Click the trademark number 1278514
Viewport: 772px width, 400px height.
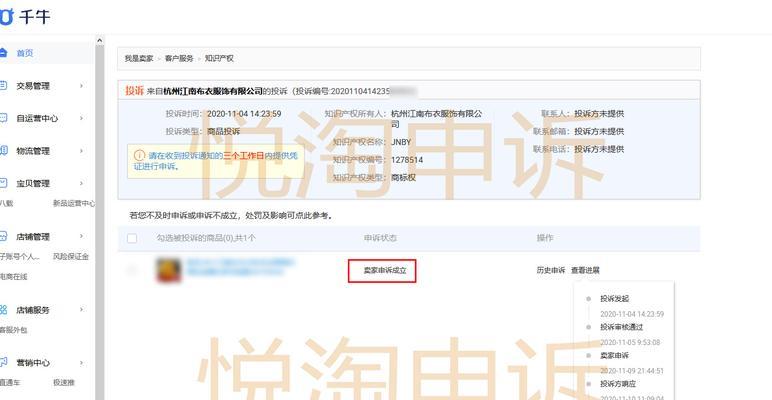(x=407, y=160)
